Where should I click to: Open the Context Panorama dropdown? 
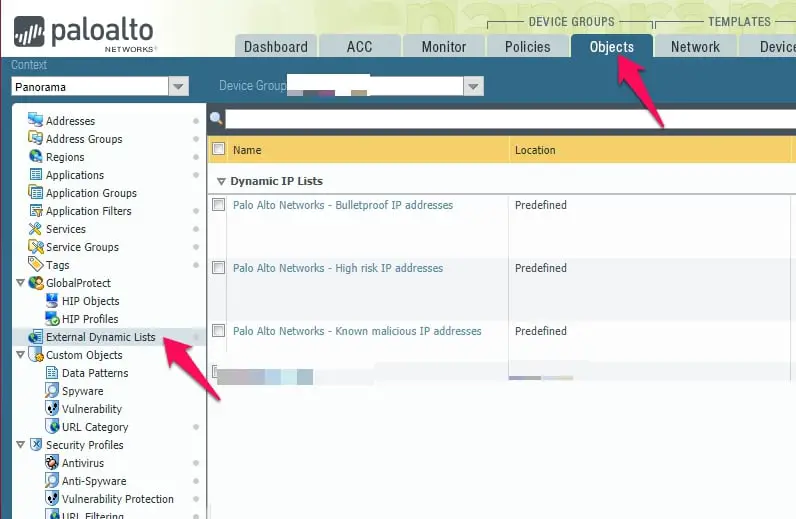pyautogui.click(x=178, y=86)
